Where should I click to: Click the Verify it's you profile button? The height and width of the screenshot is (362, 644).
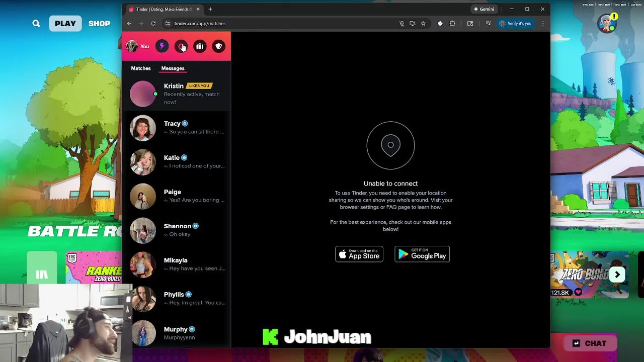click(515, 24)
